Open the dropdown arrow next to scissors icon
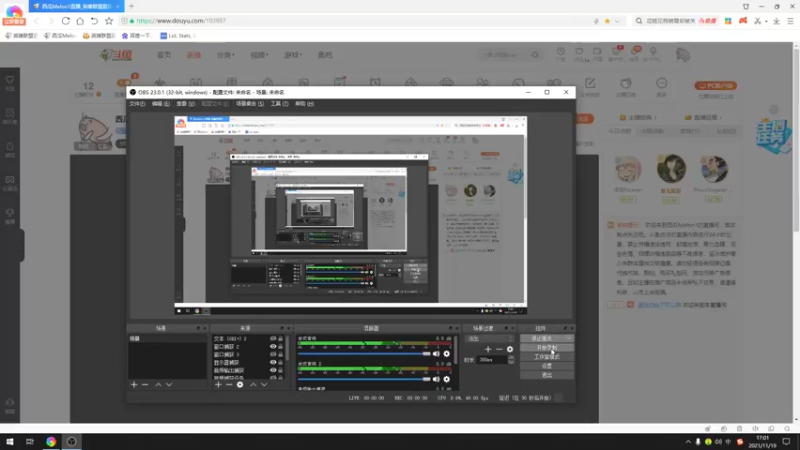 click(766, 21)
